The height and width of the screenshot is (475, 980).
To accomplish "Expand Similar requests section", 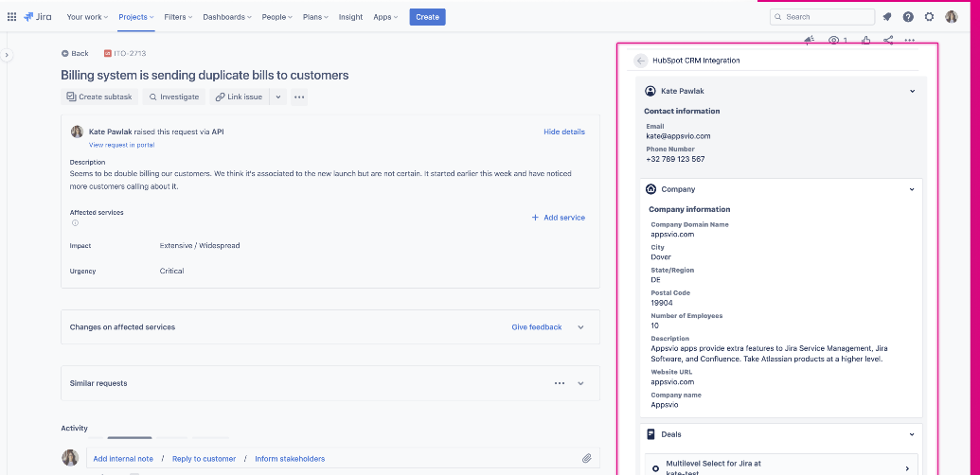I will pyautogui.click(x=580, y=383).
